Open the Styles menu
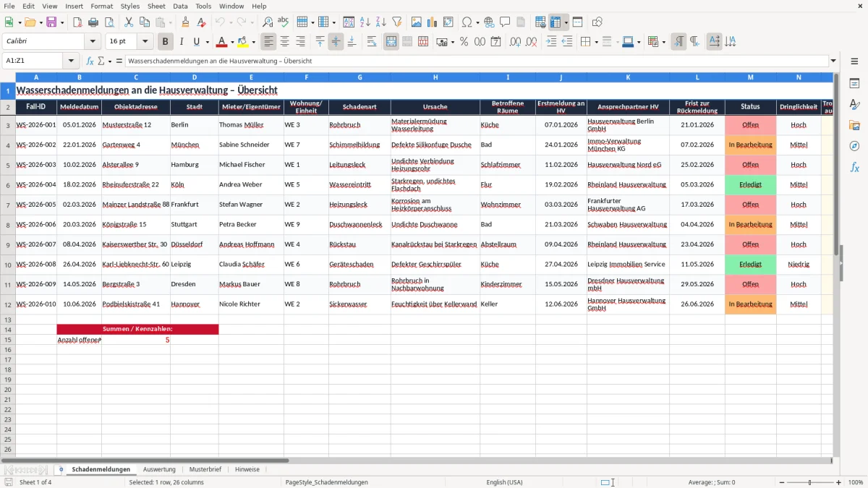Image resolution: width=868 pixels, height=488 pixels. [130, 6]
